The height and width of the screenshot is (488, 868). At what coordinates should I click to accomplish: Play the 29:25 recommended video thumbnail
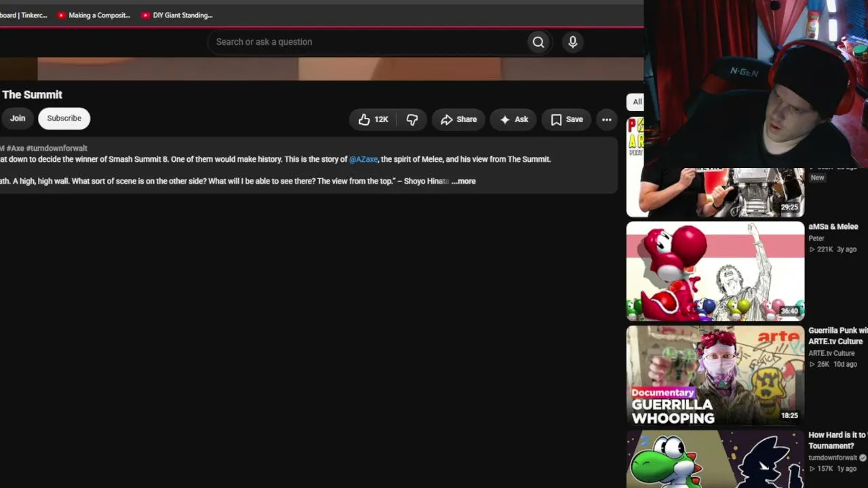[715, 192]
